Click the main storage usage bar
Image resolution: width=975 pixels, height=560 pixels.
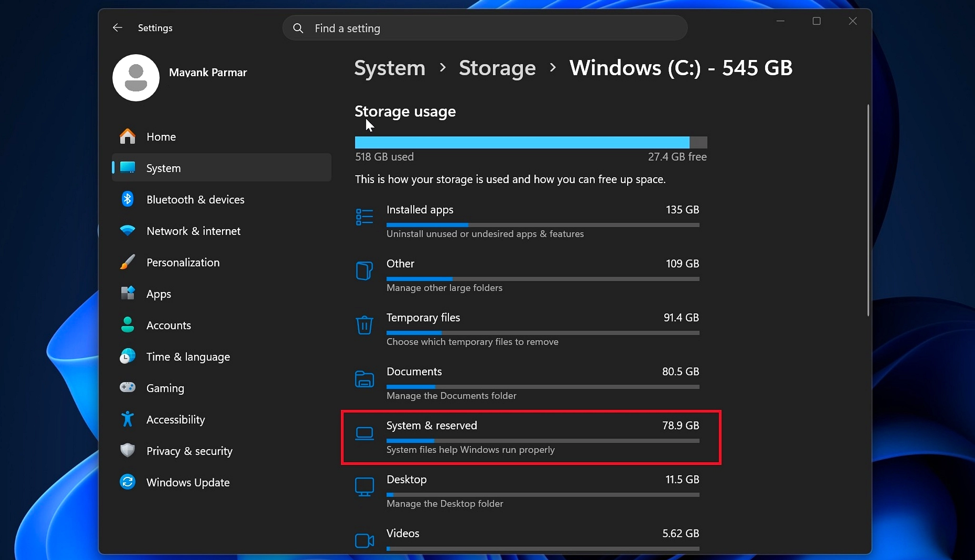point(531,142)
